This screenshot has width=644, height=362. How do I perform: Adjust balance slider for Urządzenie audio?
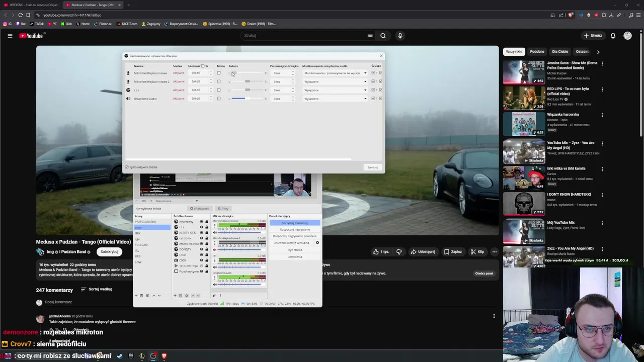[x=248, y=99]
